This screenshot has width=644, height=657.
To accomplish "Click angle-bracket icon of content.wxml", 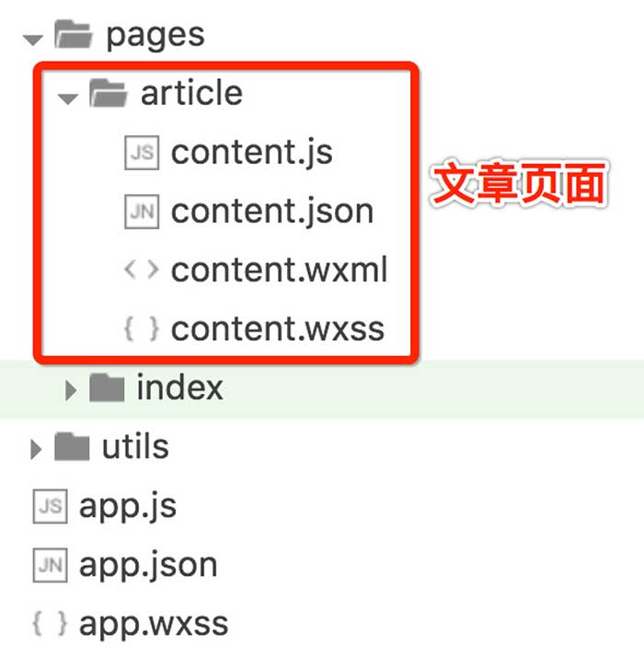I will pyautogui.click(x=142, y=271).
